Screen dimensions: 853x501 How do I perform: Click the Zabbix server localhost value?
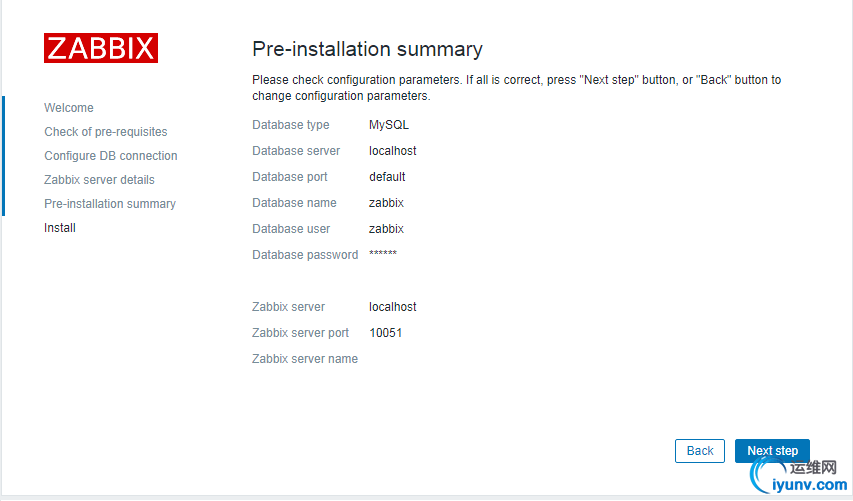(x=393, y=307)
